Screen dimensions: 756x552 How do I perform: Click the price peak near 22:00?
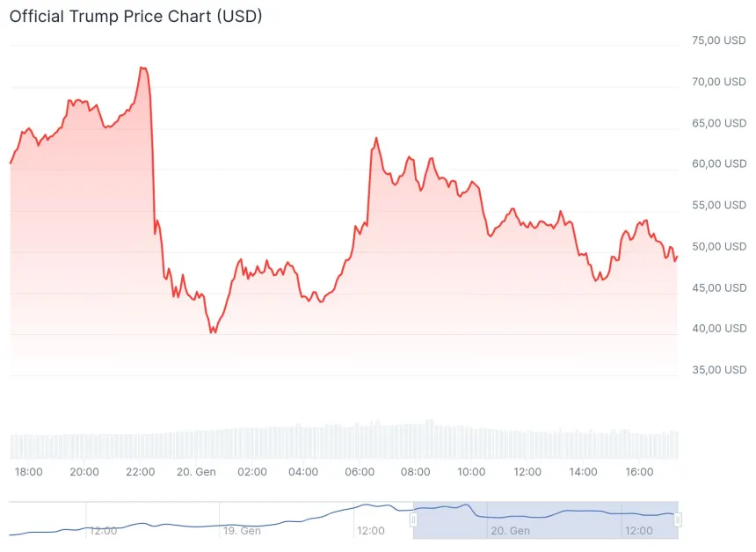tap(142, 68)
